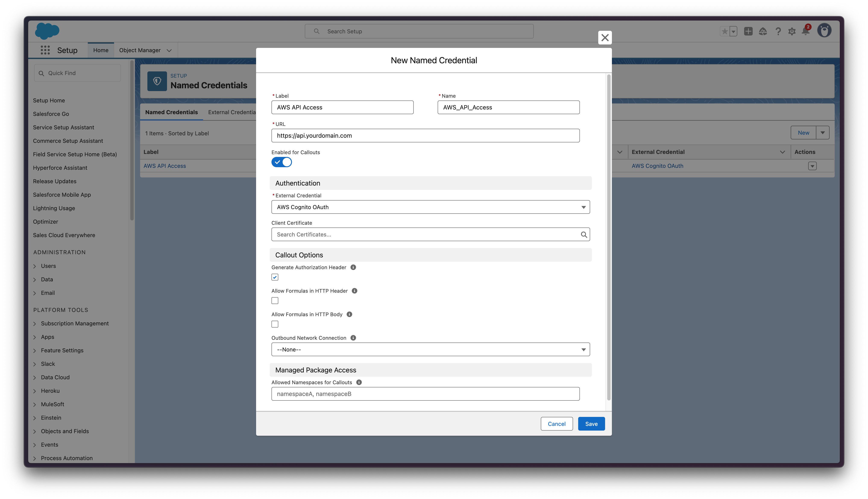This screenshot has width=868, height=499.
Task: Open the notifications bell
Action: point(806,31)
